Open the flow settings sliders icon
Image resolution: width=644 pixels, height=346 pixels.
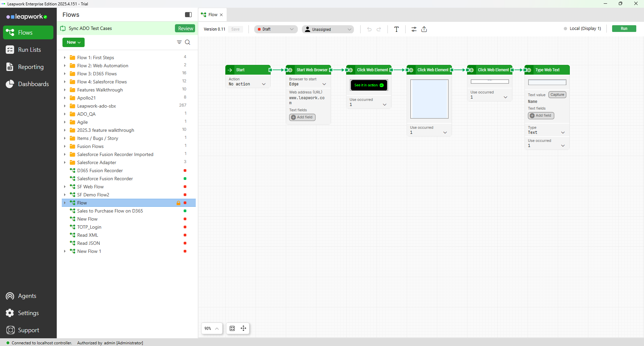click(414, 29)
